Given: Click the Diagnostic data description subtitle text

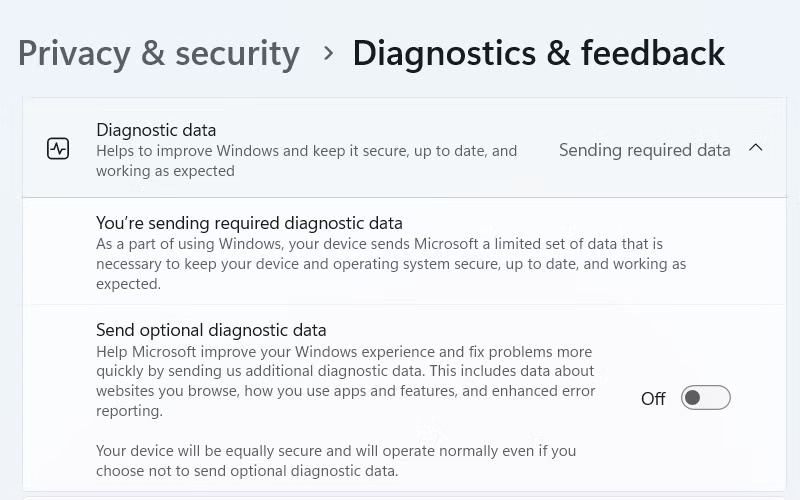Looking at the screenshot, I should (x=306, y=151).
